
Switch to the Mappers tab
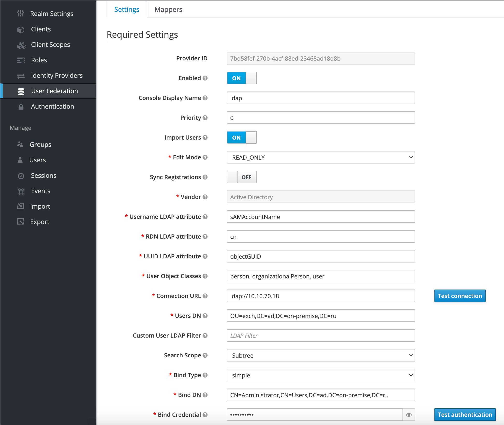[168, 9]
